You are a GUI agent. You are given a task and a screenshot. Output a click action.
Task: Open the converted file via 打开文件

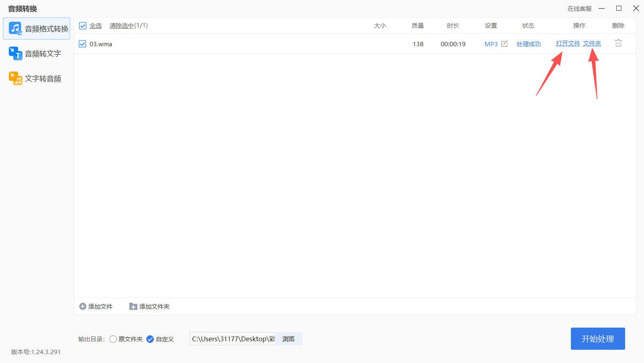(568, 43)
